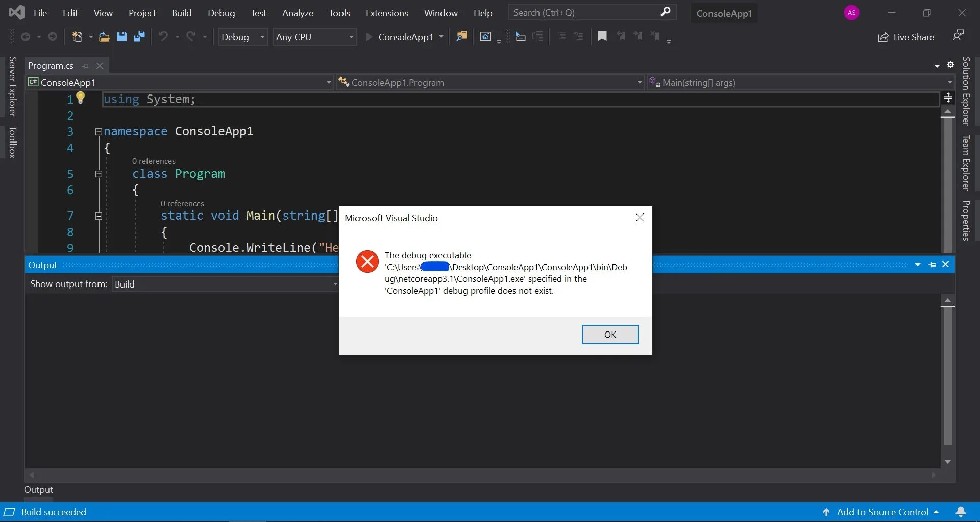Screen dimensions: 980x522
Task: Open the ConsoleApp1 start target dropdown arrow
Action: 442,37
